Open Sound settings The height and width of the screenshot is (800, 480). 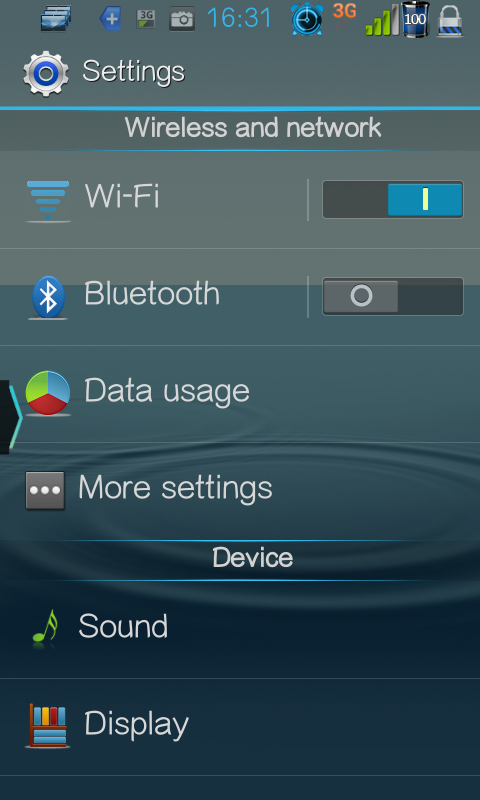click(x=240, y=630)
